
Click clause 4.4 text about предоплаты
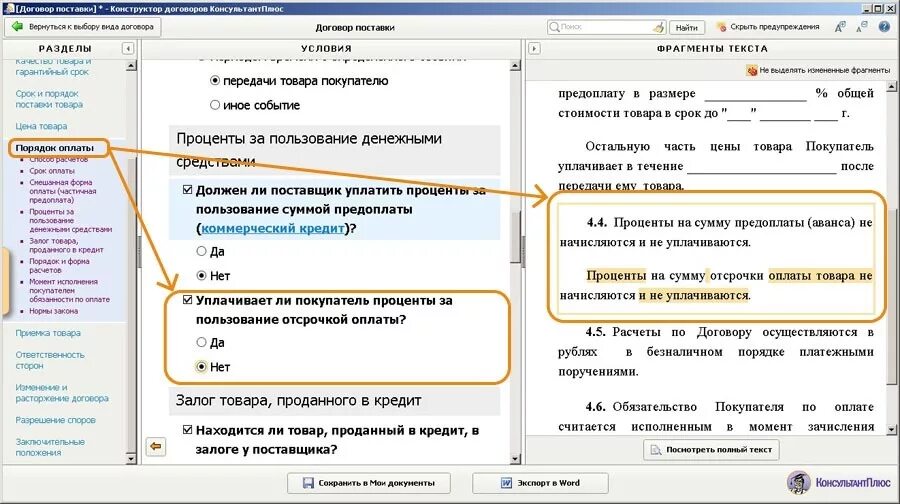click(716, 232)
